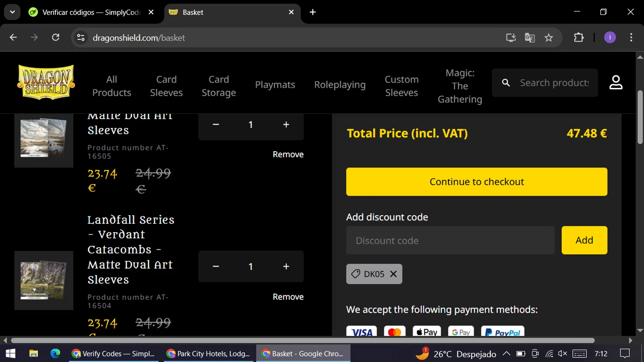Click the search magnifier icon
644x362 pixels.
pos(506,83)
